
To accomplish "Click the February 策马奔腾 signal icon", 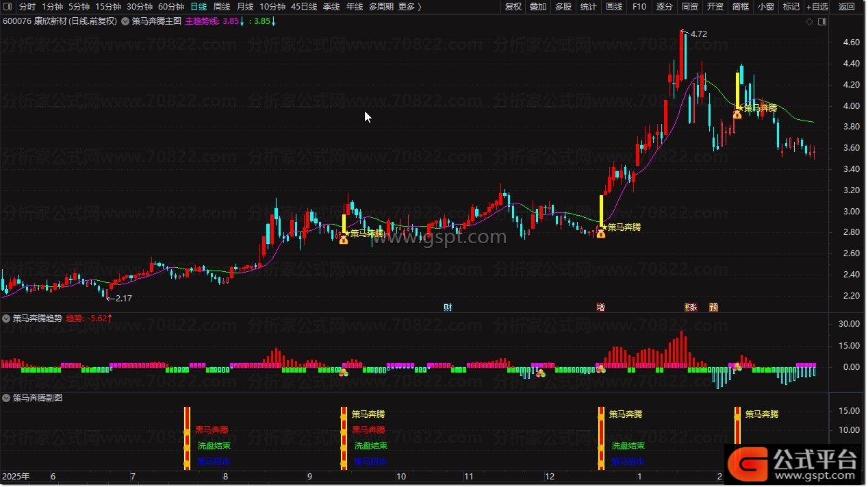I will pos(737,114).
